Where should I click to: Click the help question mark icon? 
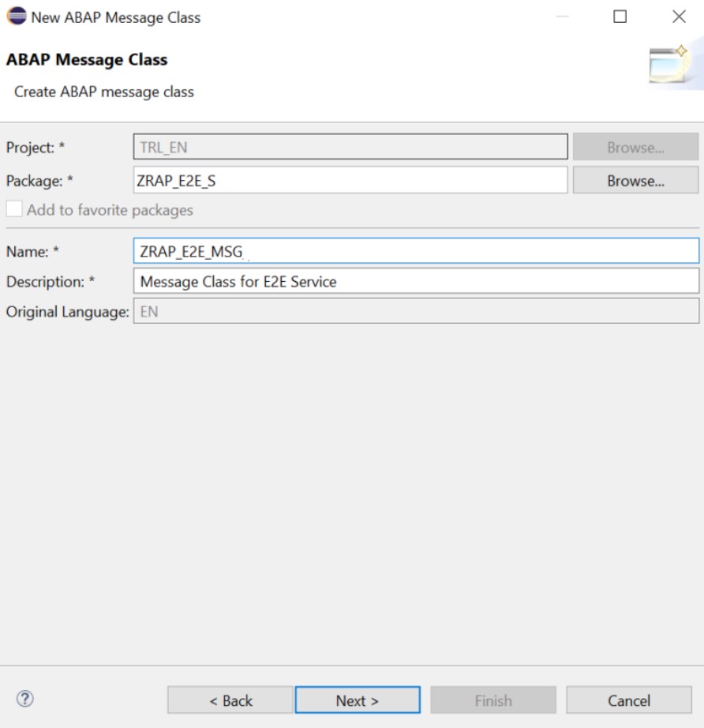tap(25, 699)
